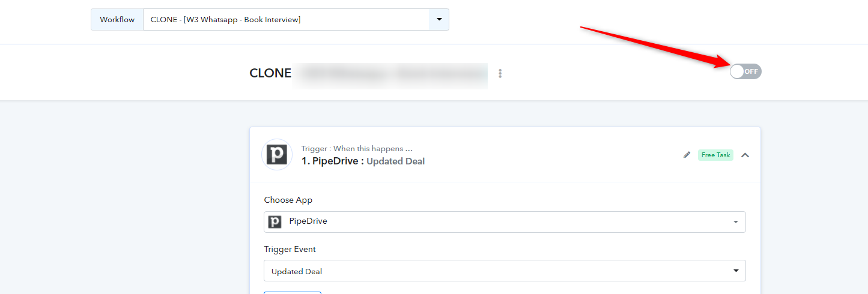Click 'Trigger : When this happens' text
Image resolution: width=868 pixels, height=294 pixels.
[x=357, y=148]
